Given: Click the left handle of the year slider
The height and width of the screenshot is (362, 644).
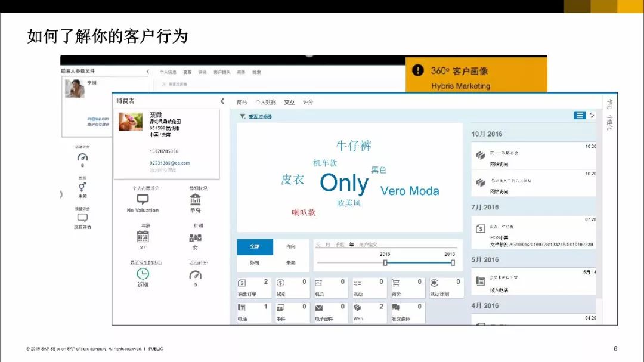Looking at the screenshot, I should (x=385, y=262).
